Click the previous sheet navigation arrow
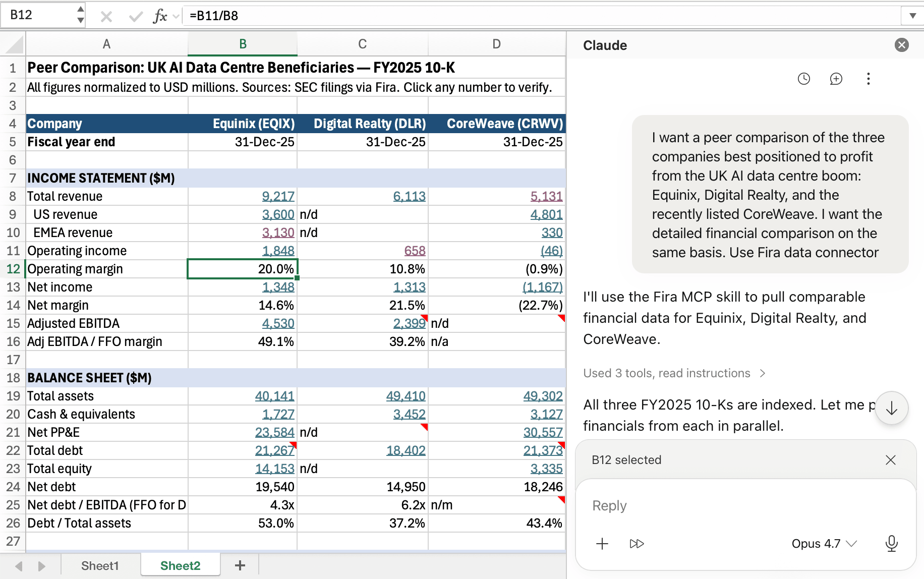Viewport: 924px width, 579px height. [x=19, y=566]
